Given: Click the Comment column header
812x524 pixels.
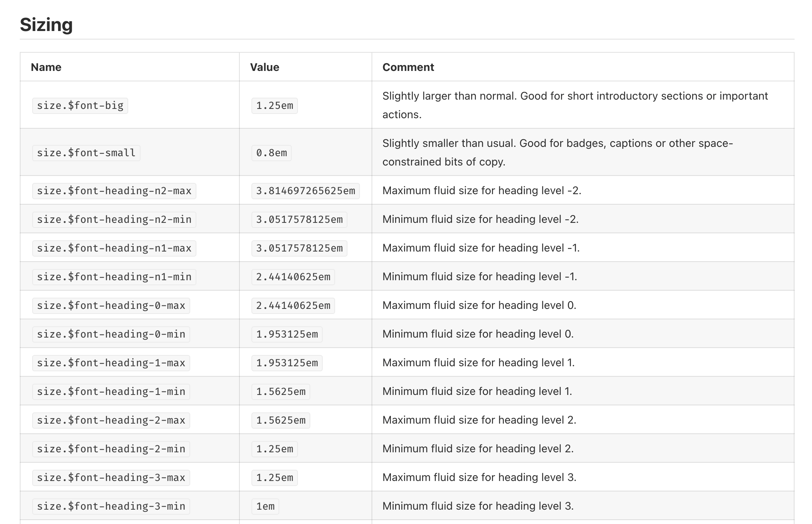Looking at the screenshot, I should point(408,67).
